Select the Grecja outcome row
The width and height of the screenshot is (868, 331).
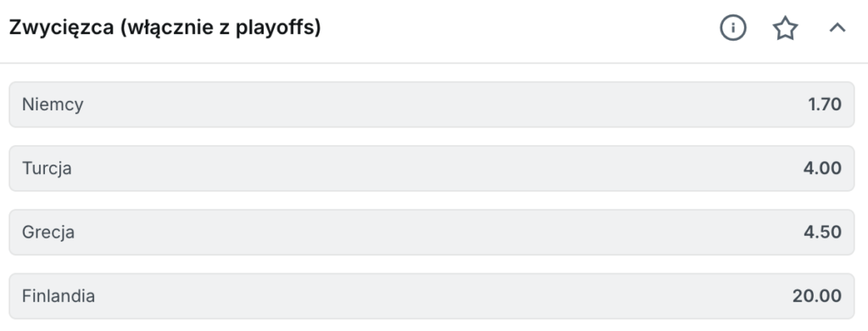tap(431, 232)
